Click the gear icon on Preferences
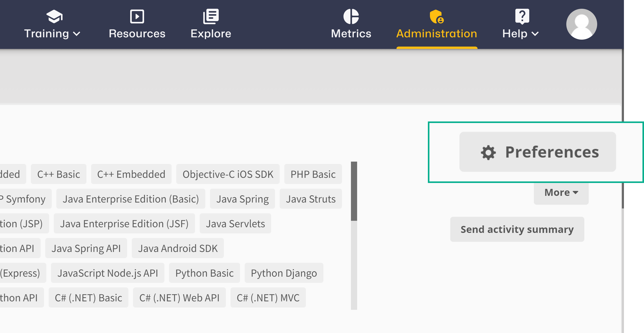Viewport: 644px width, 333px height. tap(488, 152)
